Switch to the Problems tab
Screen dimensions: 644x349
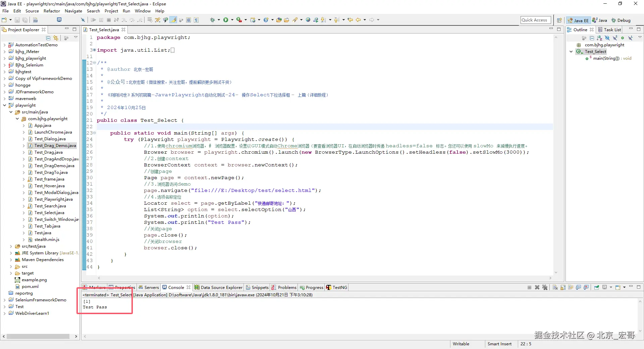[x=284, y=287]
